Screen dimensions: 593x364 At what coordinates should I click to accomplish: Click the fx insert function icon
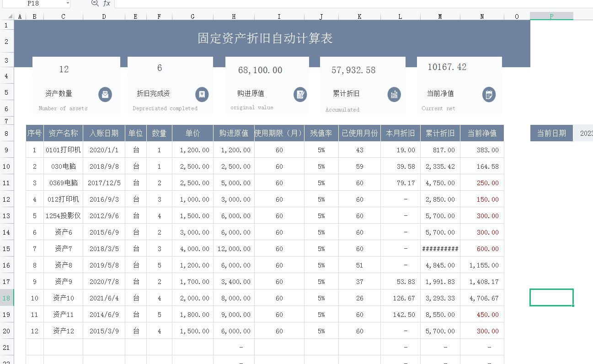coord(107,3)
